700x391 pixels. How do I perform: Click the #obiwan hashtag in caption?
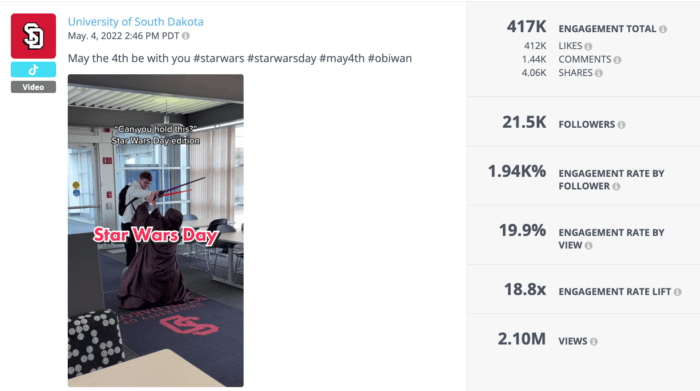pos(390,58)
